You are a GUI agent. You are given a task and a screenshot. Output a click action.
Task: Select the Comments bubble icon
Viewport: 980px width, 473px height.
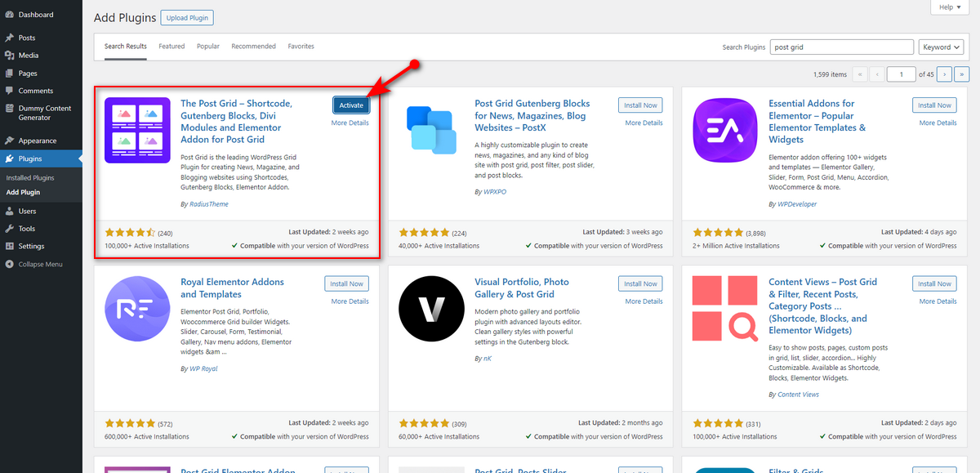[9, 91]
